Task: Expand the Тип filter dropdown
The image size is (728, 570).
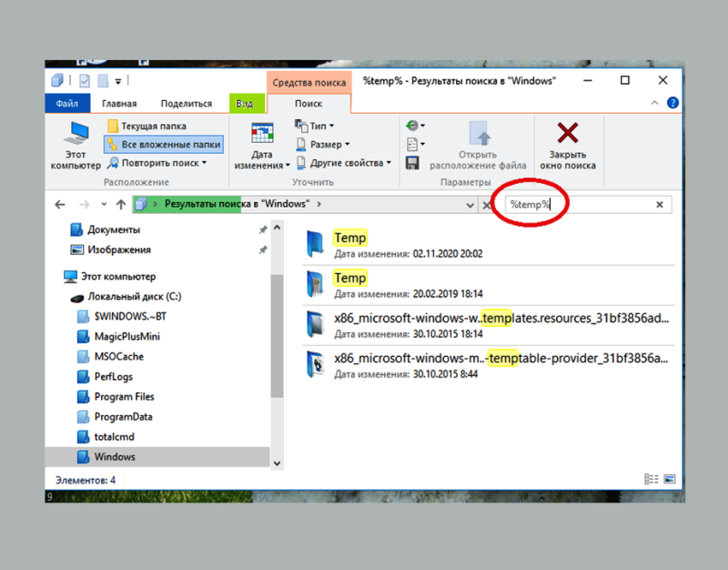Action: click(315, 126)
